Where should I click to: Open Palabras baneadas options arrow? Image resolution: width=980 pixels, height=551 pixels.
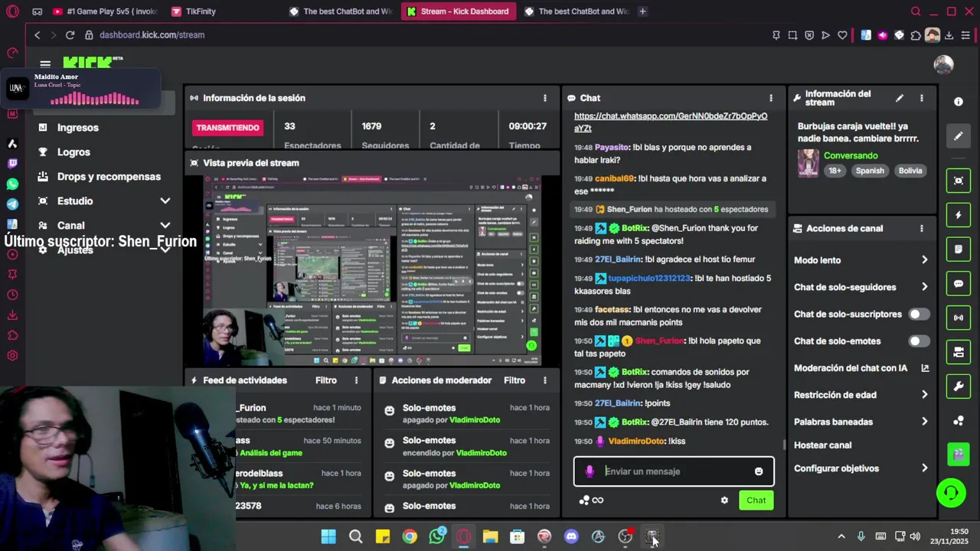924,422
